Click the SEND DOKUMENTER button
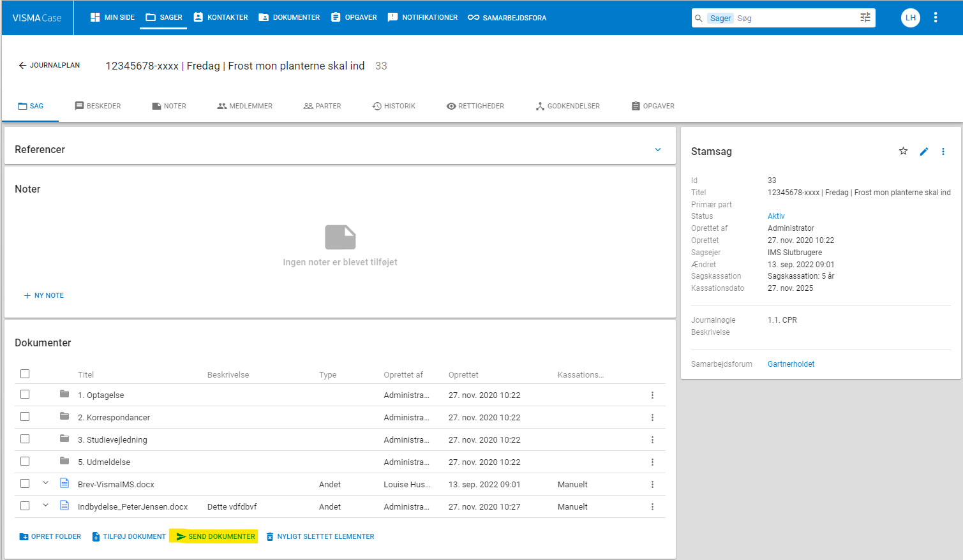This screenshot has height=560, width=963. (x=214, y=536)
